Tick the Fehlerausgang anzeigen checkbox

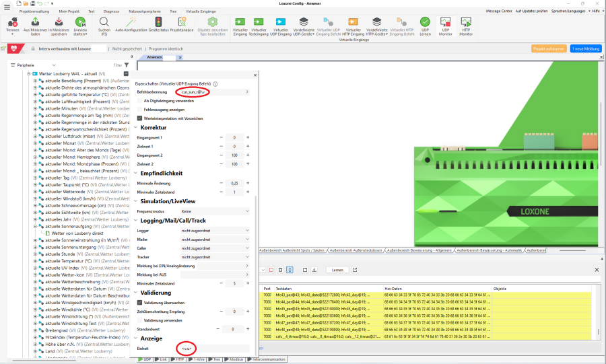139,110
